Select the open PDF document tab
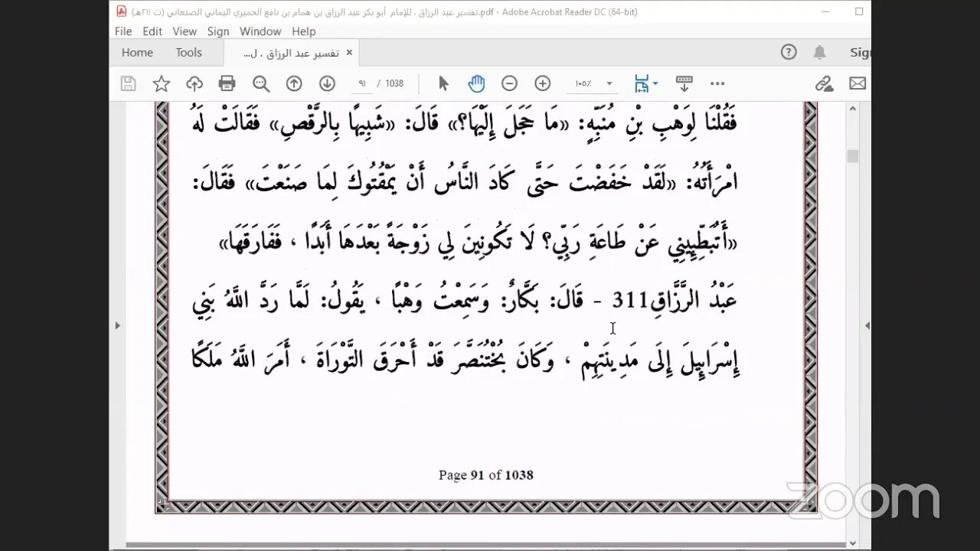Viewport: 980px width, 551px height. coord(291,53)
